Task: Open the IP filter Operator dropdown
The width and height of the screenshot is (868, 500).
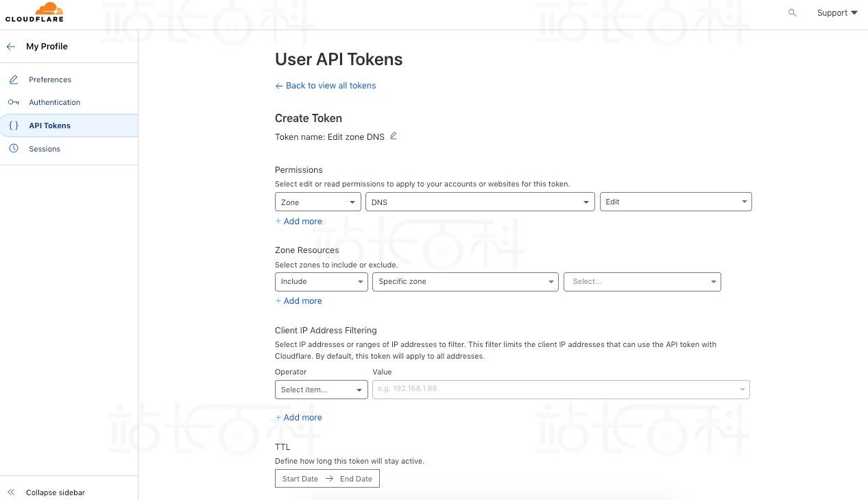Action: 321,390
